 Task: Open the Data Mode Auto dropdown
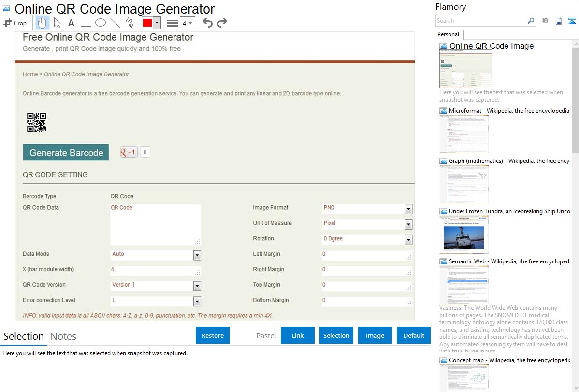[197, 255]
